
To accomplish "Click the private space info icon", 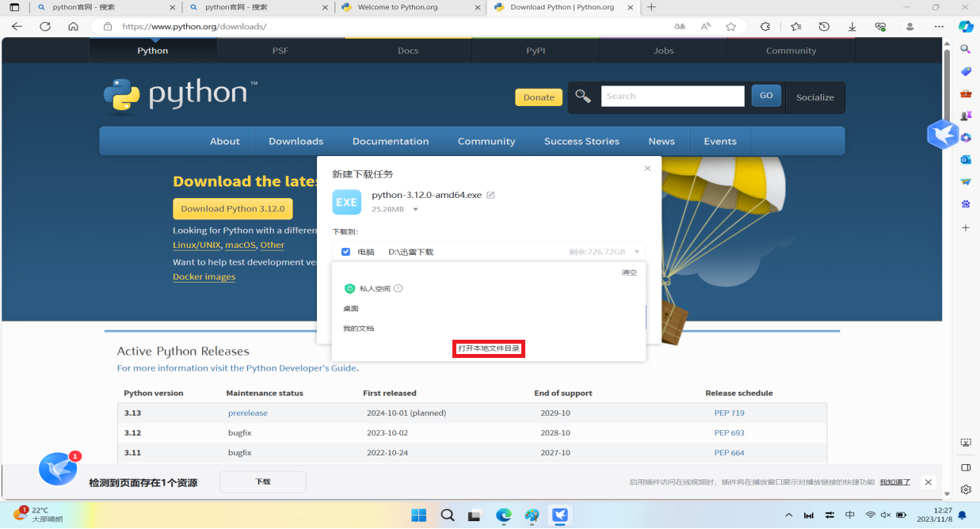I will [398, 288].
